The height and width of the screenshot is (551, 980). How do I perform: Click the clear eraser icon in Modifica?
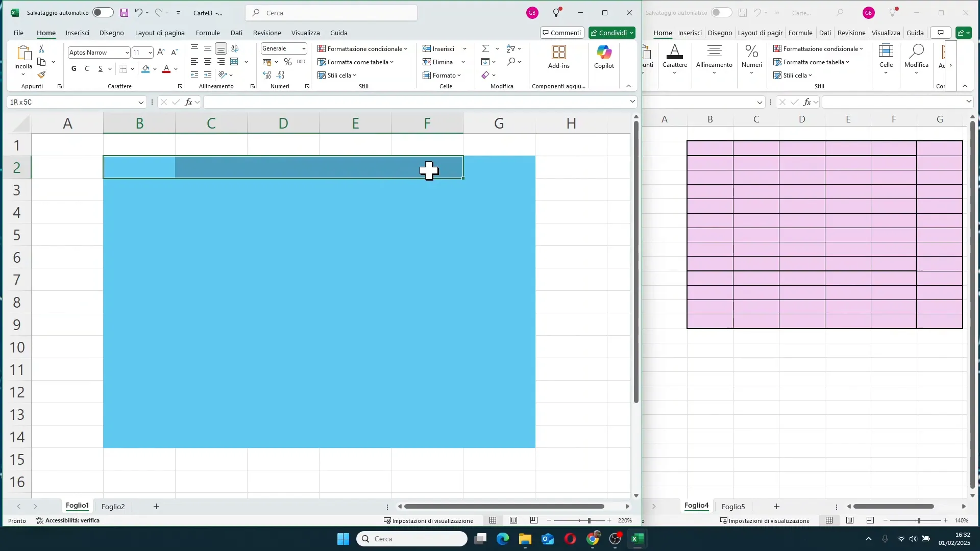(x=485, y=75)
